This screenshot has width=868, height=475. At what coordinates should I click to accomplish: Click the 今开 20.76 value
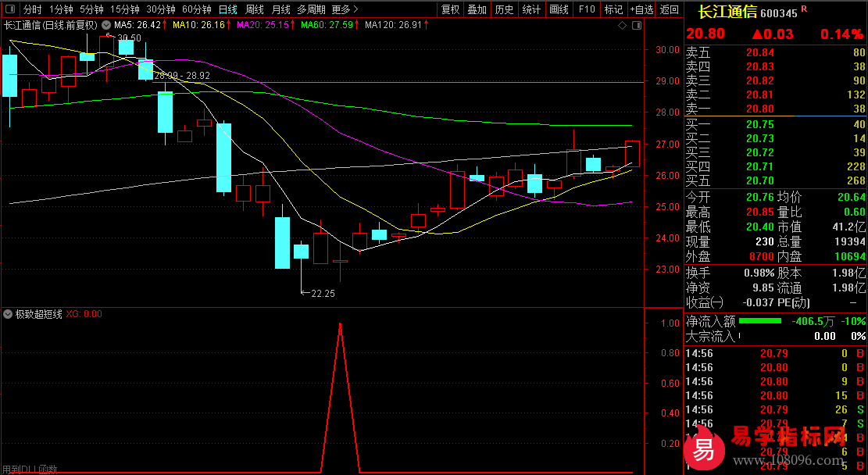pos(760,197)
